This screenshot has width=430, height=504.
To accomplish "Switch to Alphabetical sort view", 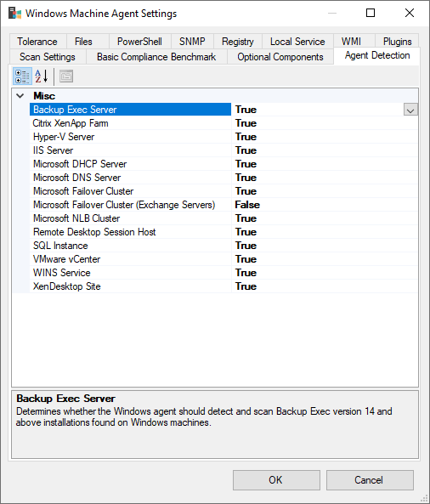I will [x=42, y=76].
